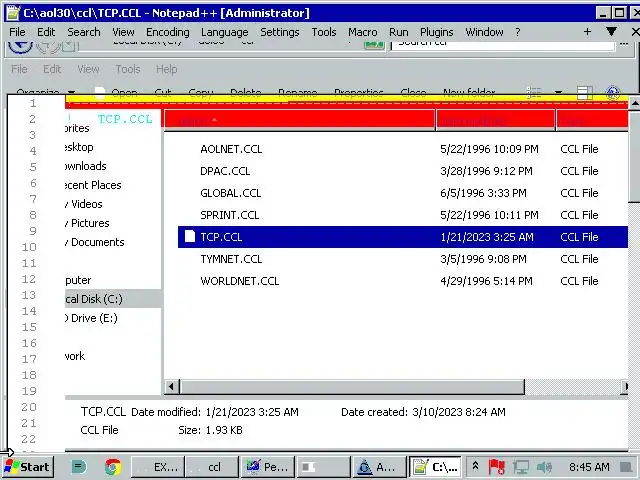
Task: Click the Explorer back navigation arrow
Action: pos(20,47)
